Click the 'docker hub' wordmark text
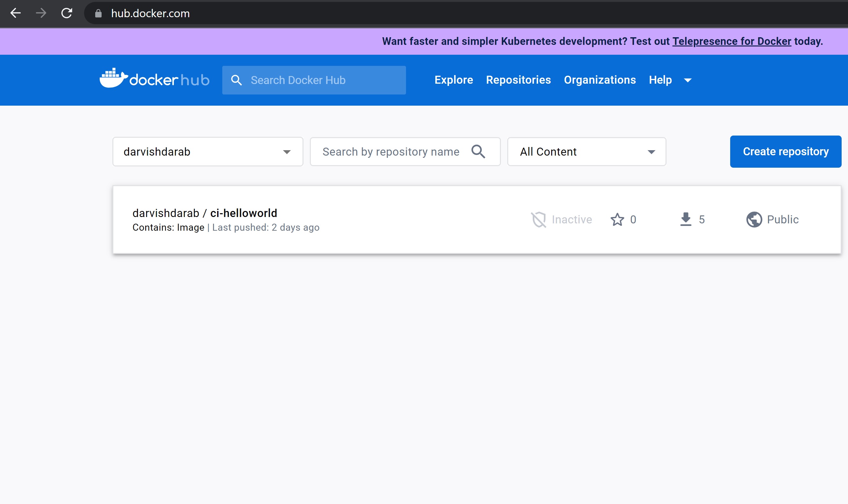This screenshot has height=504, width=848. tap(169, 80)
